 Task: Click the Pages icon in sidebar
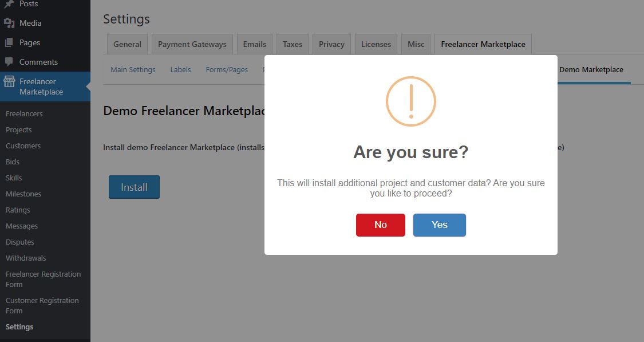pyautogui.click(x=9, y=42)
